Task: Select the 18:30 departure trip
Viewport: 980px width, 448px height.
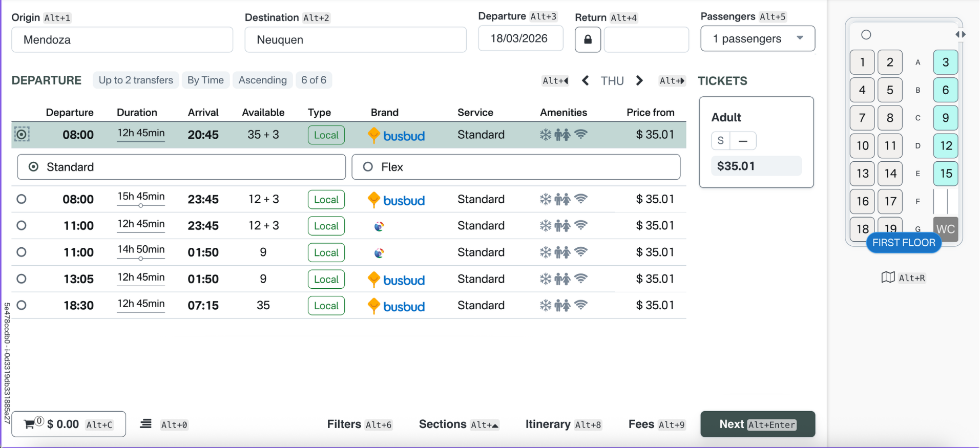Action: pos(22,305)
